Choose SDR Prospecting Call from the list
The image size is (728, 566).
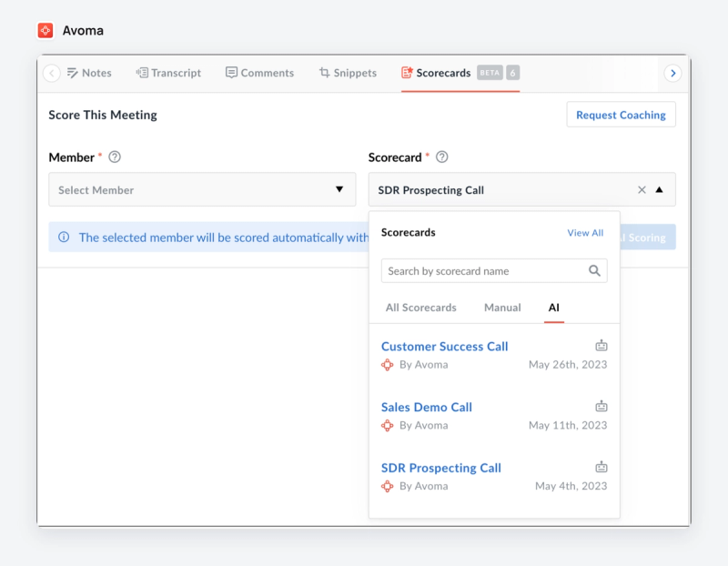point(441,468)
